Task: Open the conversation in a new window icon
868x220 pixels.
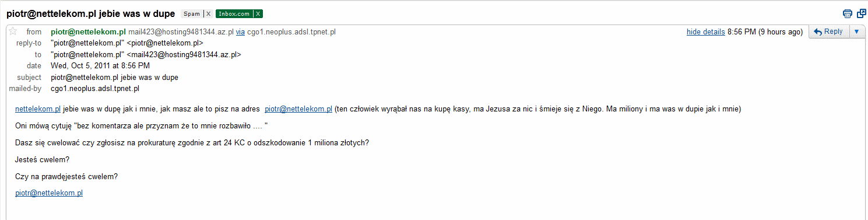Action: click(861, 13)
